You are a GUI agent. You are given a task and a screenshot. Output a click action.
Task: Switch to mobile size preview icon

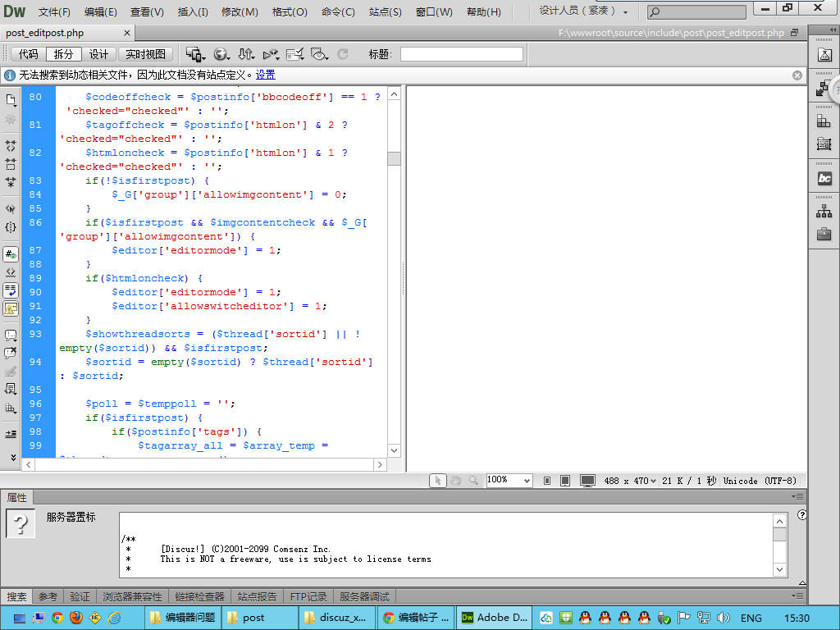[547, 481]
